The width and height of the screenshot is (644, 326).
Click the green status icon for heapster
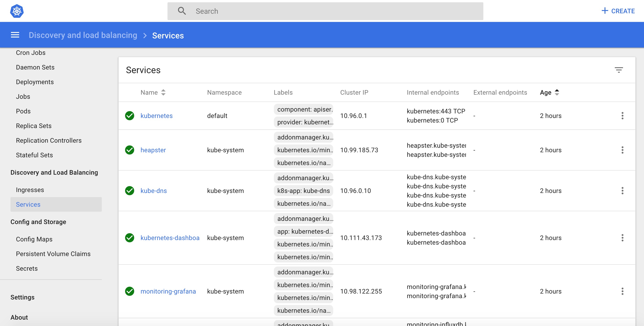130,150
